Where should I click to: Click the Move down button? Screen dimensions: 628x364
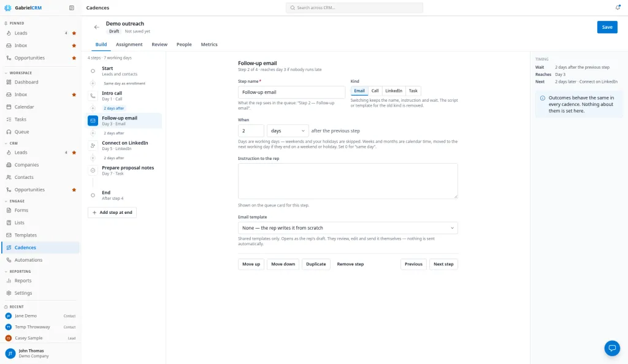coord(283,264)
